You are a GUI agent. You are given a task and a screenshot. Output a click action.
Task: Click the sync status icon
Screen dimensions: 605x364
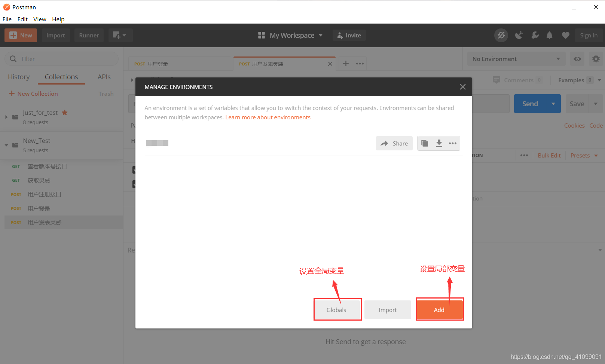point(501,35)
